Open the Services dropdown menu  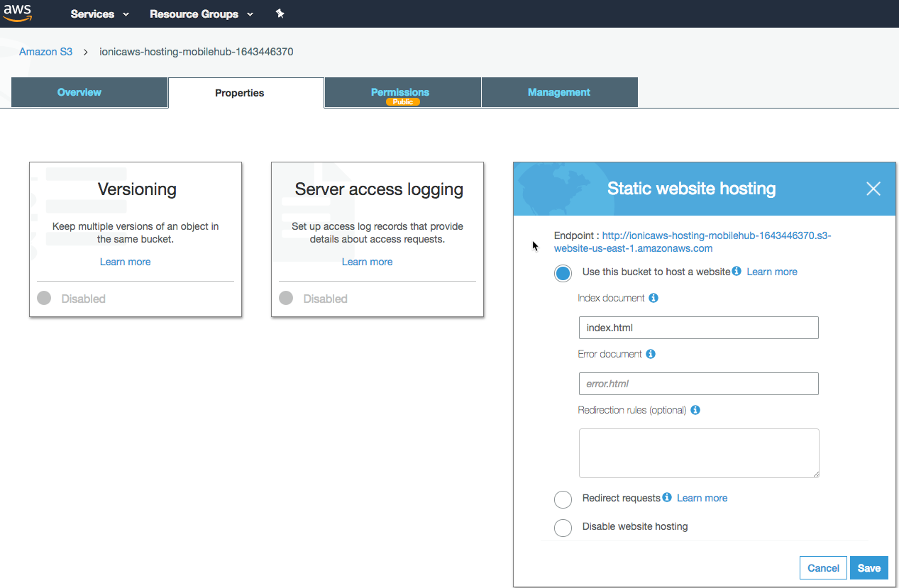click(x=100, y=14)
